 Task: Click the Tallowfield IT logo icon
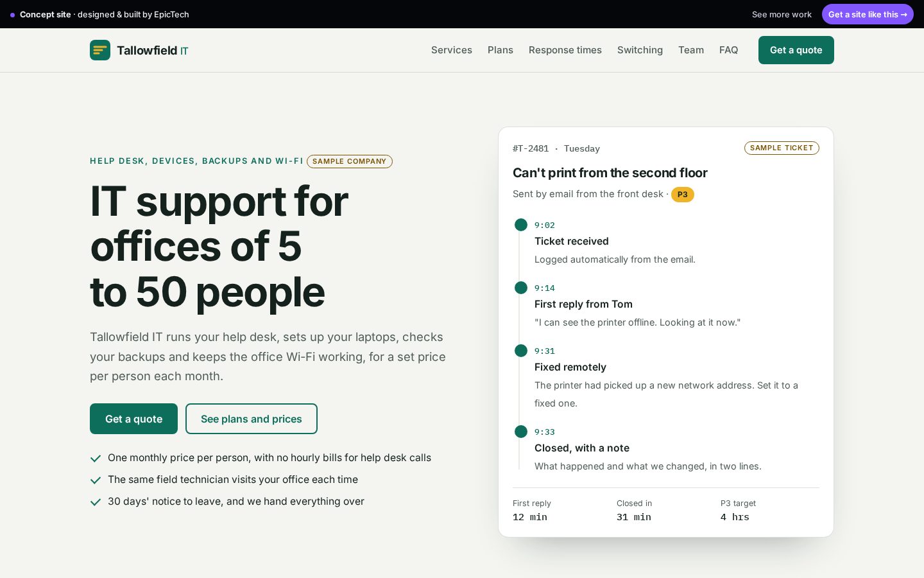(x=100, y=50)
